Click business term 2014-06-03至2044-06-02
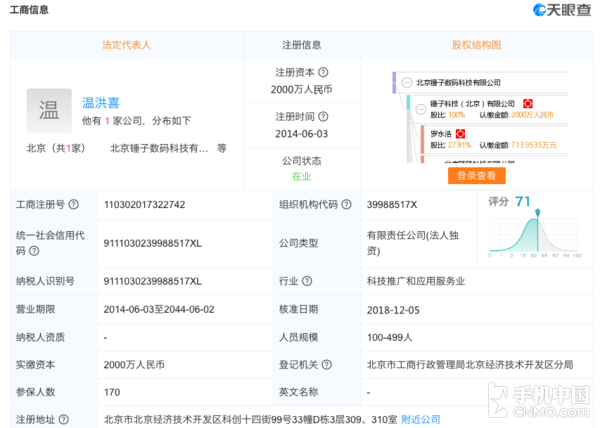This screenshot has height=428, width=600. 159,309
